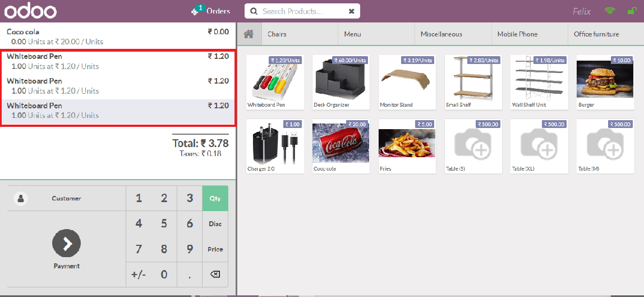
Task: Open the Chairs category tab
Action: click(x=299, y=34)
